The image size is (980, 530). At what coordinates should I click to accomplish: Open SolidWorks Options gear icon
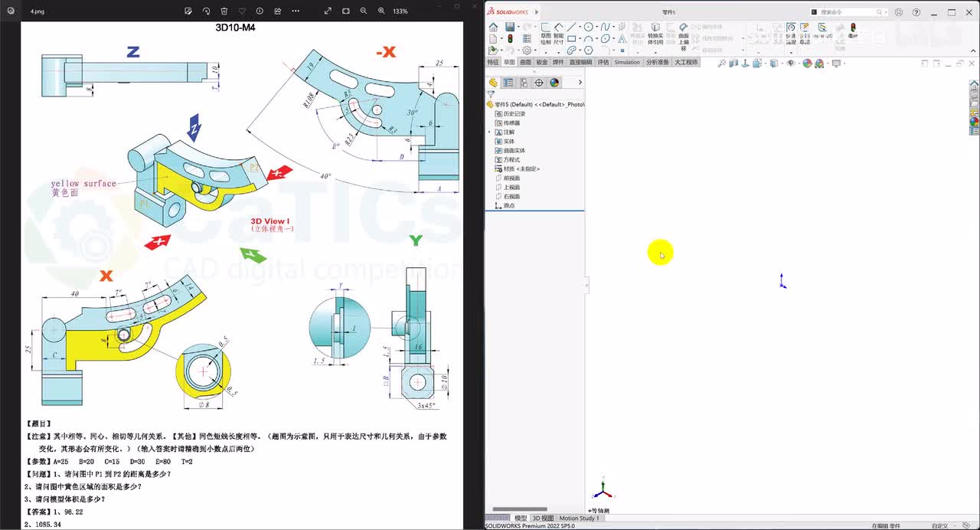click(x=526, y=50)
